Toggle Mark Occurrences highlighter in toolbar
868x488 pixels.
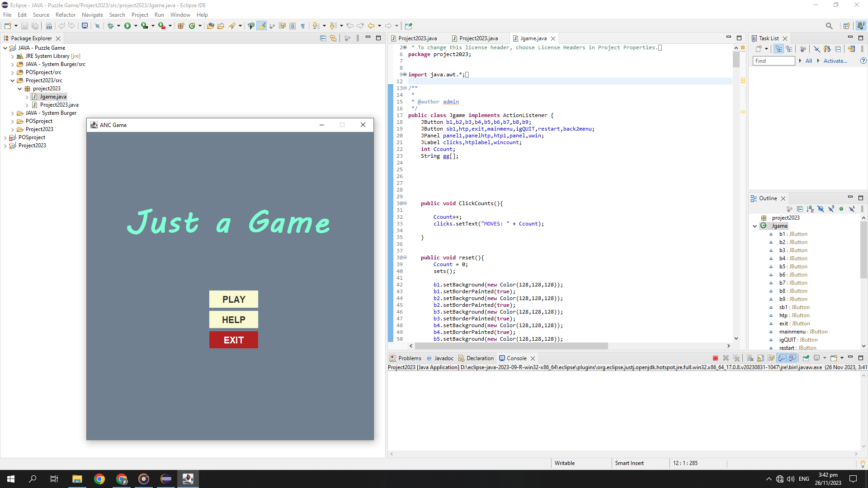(x=262, y=26)
